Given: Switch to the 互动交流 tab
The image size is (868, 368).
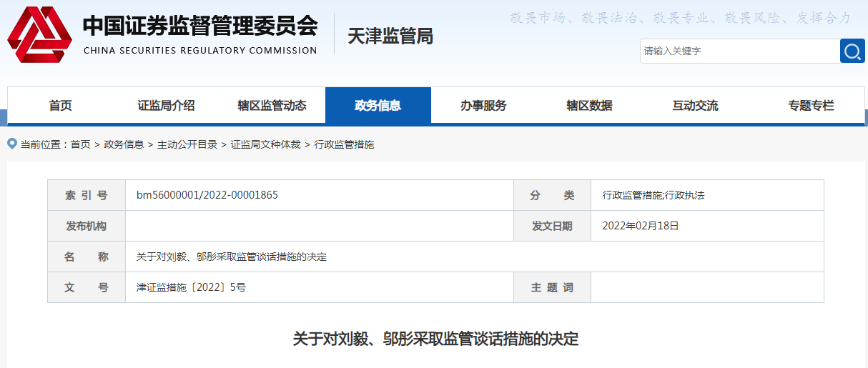Looking at the screenshot, I should tap(695, 106).
